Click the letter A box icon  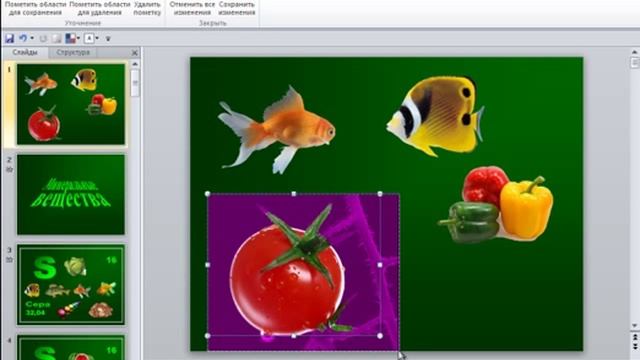89,38
